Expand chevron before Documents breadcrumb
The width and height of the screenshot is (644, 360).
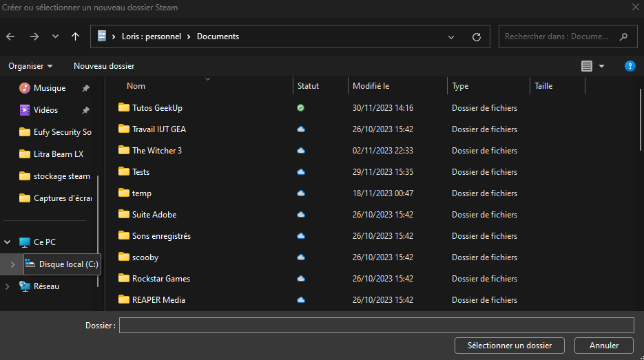[x=189, y=36]
